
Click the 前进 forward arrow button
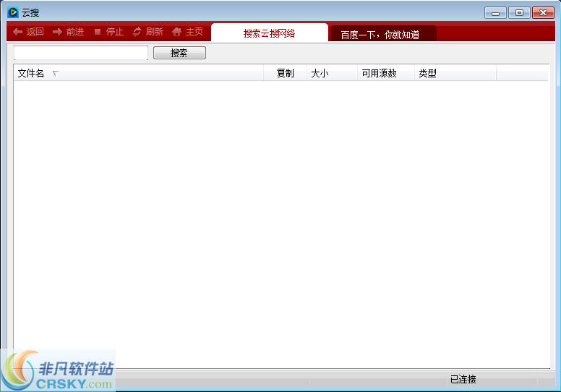pyautogui.click(x=69, y=32)
